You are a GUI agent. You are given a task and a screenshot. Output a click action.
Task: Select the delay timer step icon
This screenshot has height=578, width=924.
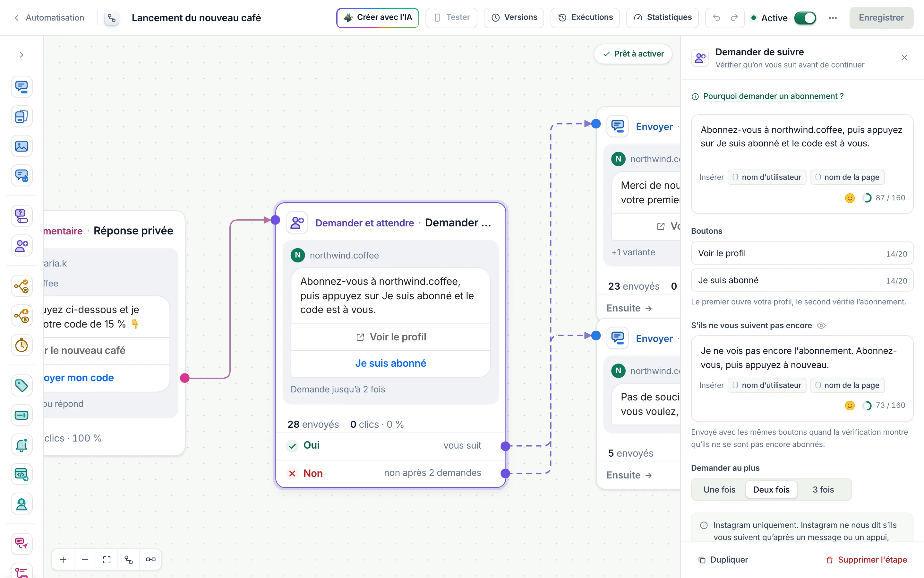tap(21, 345)
